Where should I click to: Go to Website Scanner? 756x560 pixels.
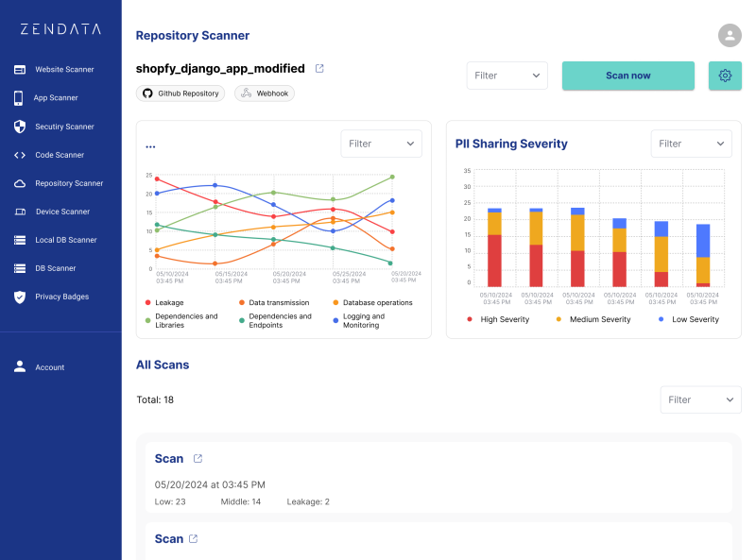(64, 69)
